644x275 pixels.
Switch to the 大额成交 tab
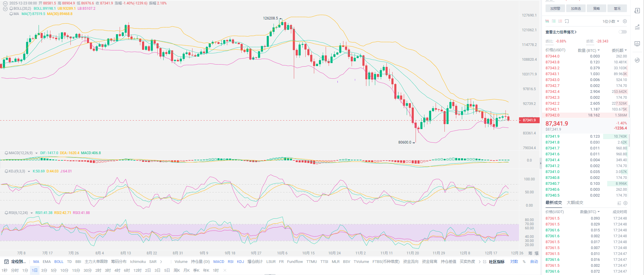[575, 202]
